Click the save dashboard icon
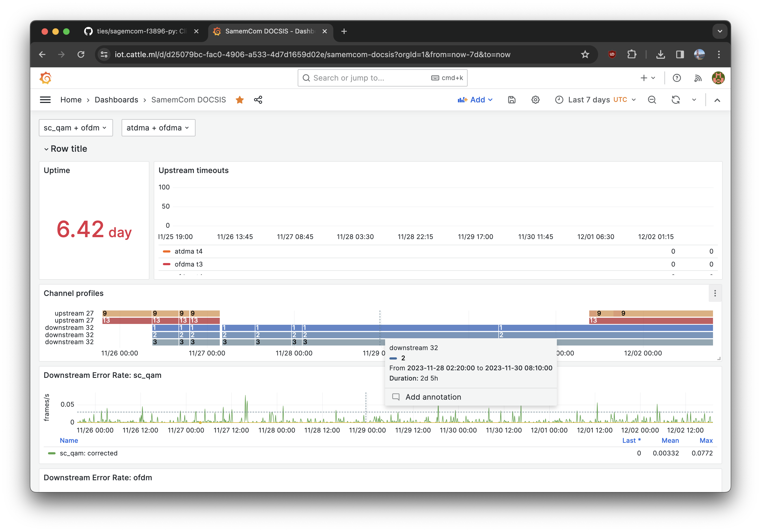 click(x=511, y=100)
